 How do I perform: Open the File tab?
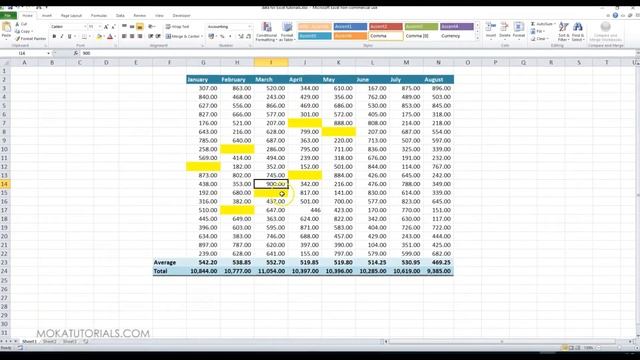8,16
